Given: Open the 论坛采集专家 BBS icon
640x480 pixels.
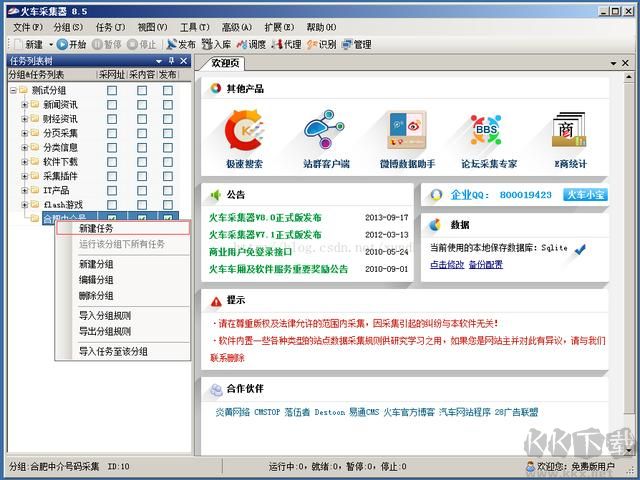Looking at the screenshot, I should coord(486,130).
